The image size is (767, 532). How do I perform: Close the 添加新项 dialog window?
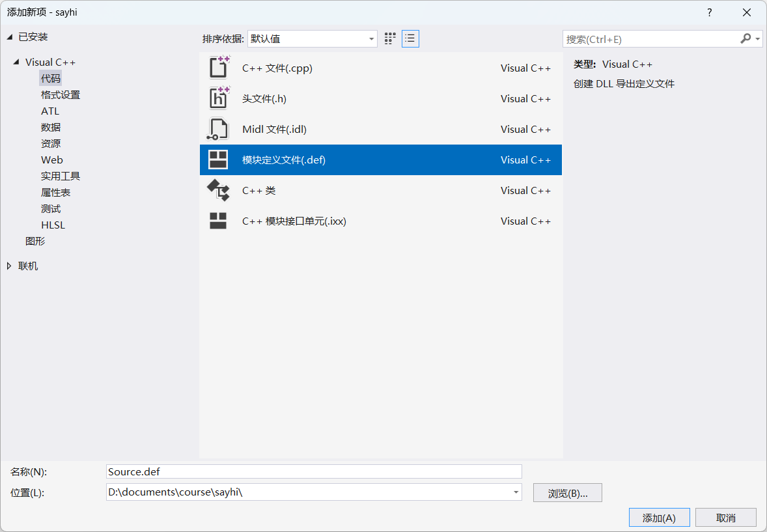pos(746,13)
